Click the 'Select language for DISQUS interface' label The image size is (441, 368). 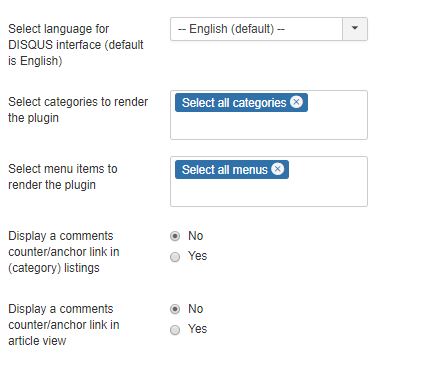coord(76,45)
